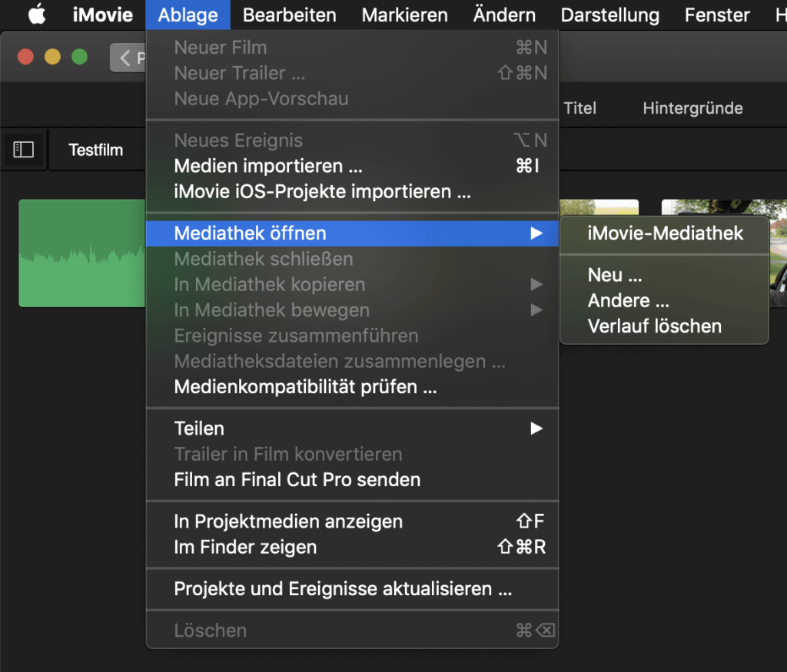The width and height of the screenshot is (787, 672).
Task: Choose Im Finder zeigen
Action: point(246,548)
